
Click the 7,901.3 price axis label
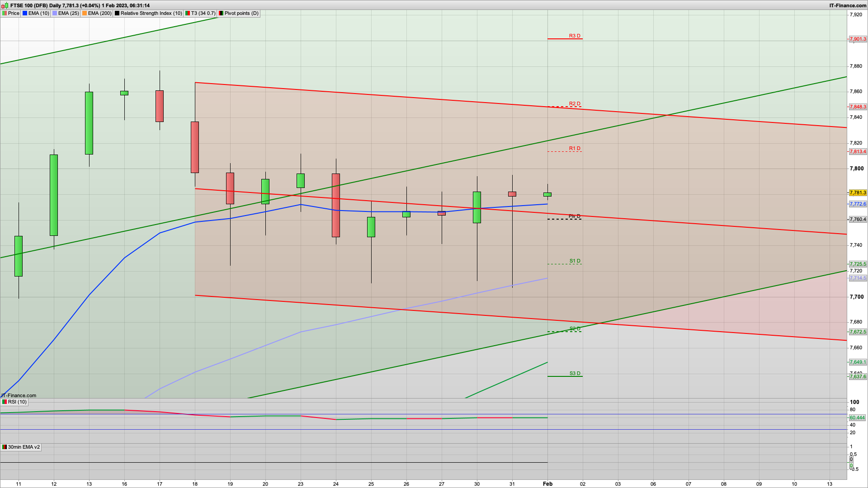tap(858, 39)
